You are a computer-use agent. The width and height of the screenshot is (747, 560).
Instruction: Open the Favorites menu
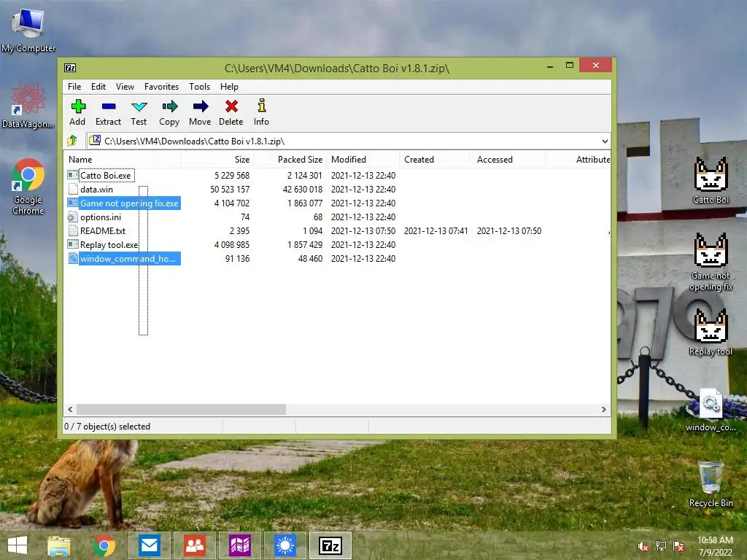(161, 87)
